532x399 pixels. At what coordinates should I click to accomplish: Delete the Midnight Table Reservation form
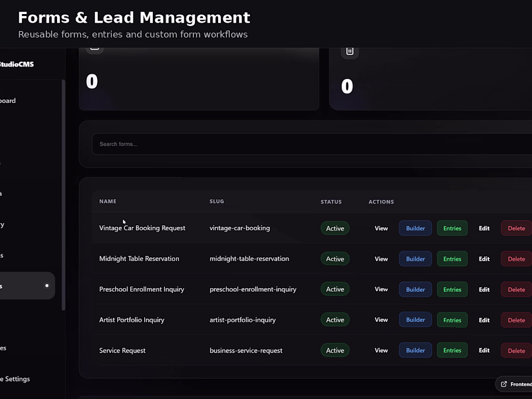coord(517,259)
